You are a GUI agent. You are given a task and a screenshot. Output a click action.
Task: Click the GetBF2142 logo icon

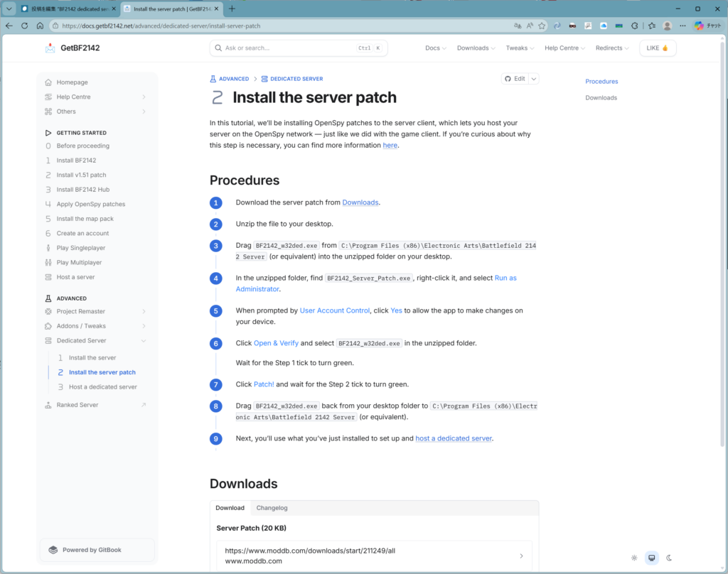pos(50,48)
